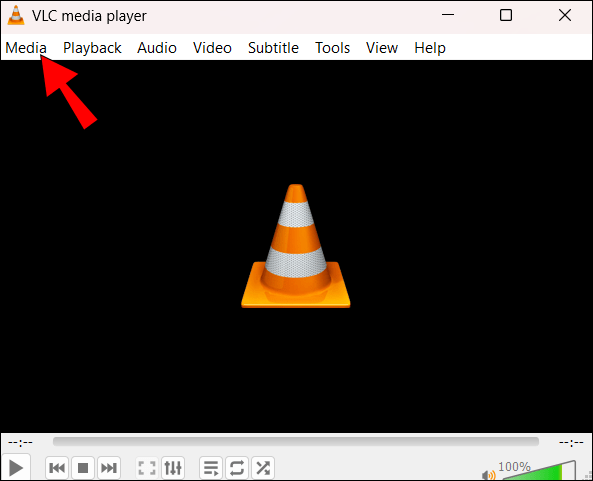Open the View menu
The image size is (593, 481).
point(382,48)
